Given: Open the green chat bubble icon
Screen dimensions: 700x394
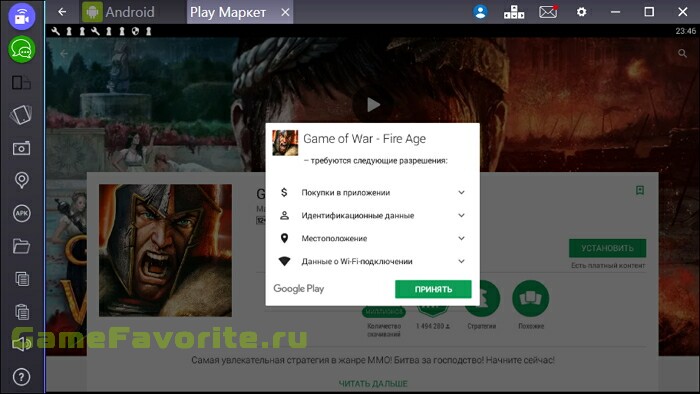Looking at the screenshot, I should tap(21, 50).
